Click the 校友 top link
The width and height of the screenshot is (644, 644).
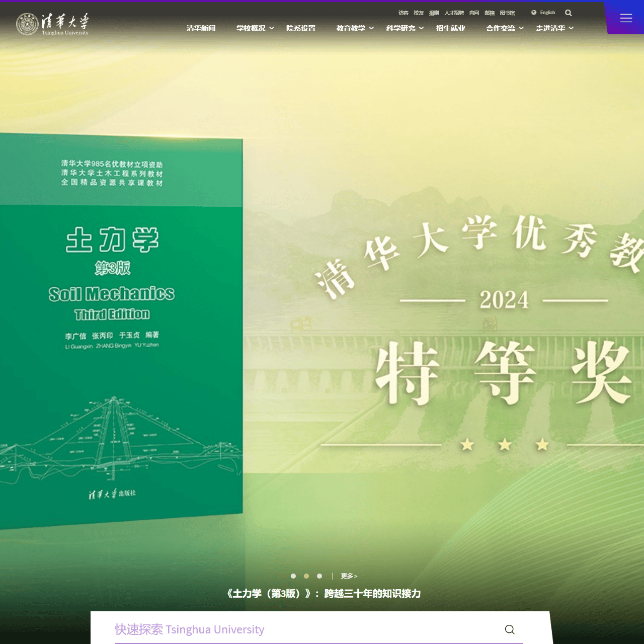pos(419,13)
